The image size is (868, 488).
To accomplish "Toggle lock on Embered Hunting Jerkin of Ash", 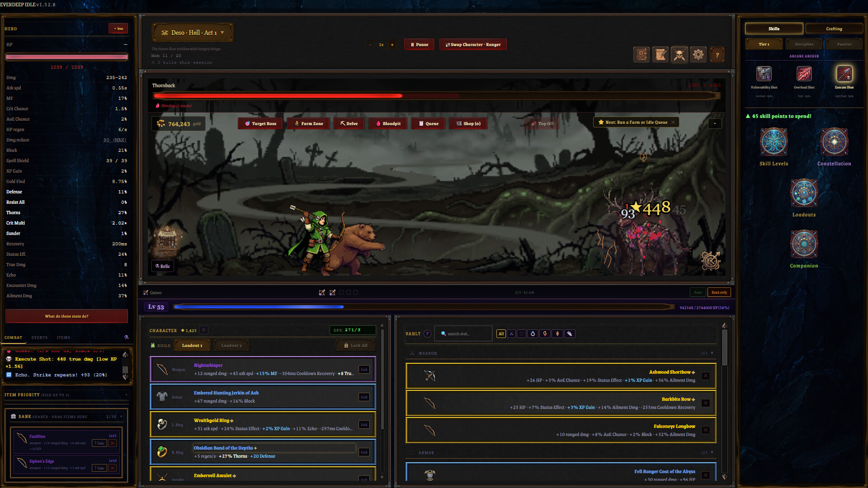I will [364, 397].
